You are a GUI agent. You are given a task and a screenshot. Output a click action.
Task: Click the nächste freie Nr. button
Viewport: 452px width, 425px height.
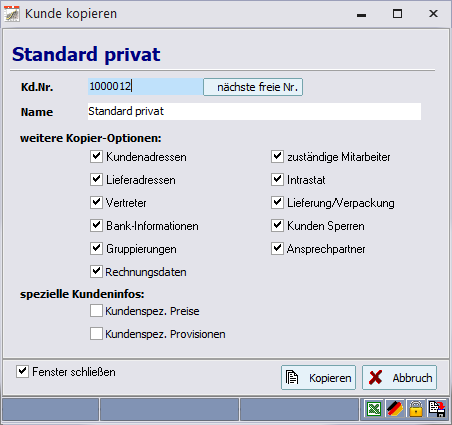[253, 87]
